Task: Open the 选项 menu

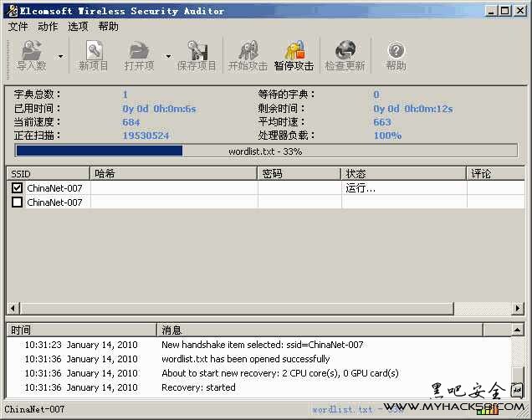Action: pos(78,26)
